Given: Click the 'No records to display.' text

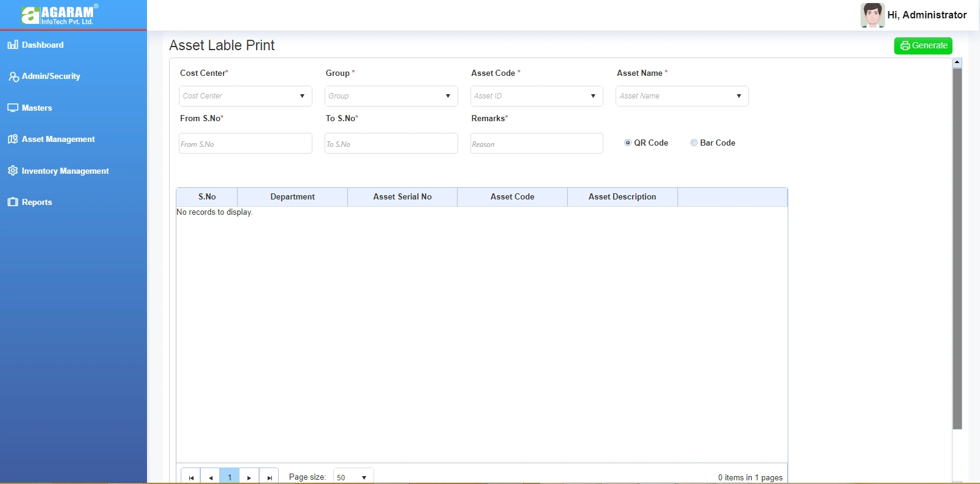Looking at the screenshot, I should (214, 212).
